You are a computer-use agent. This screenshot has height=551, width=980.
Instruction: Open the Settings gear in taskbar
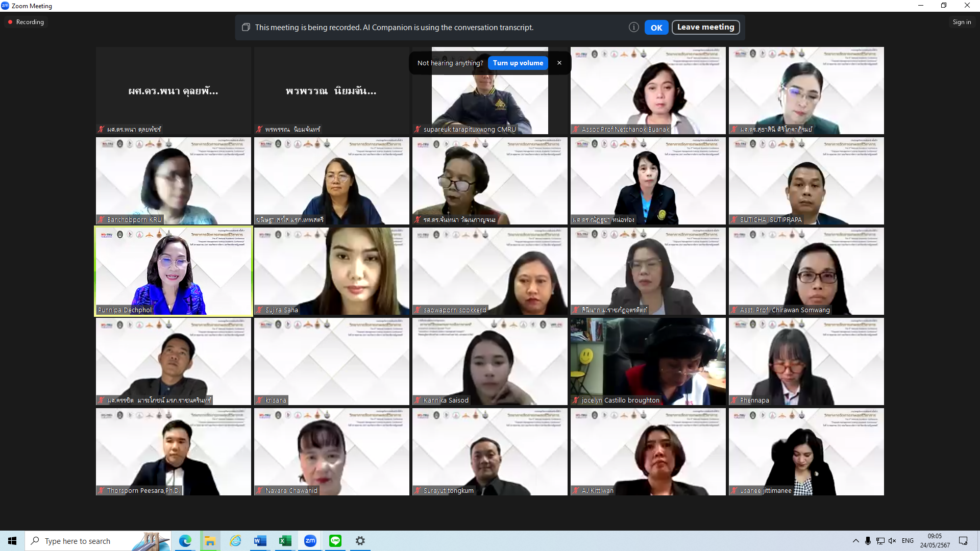pyautogui.click(x=360, y=541)
